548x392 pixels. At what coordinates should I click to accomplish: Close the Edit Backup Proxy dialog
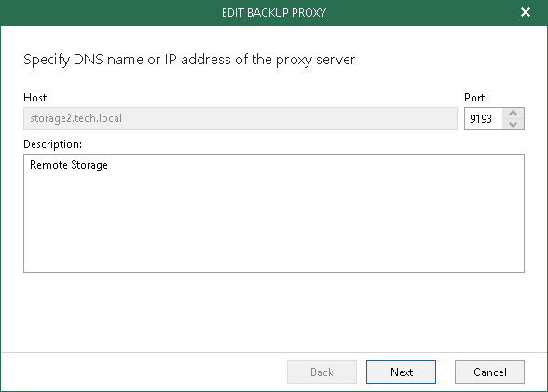pyautogui.click(x=526, y=12)
